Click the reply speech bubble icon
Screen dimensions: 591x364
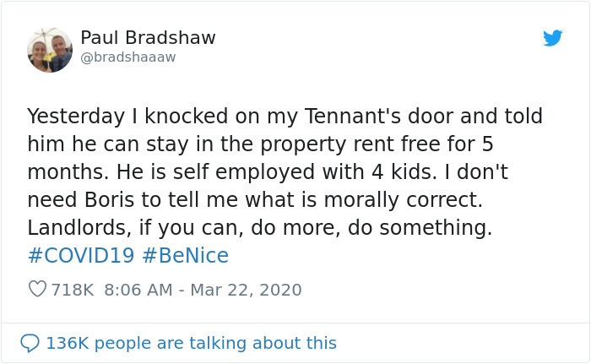point(30,343)
